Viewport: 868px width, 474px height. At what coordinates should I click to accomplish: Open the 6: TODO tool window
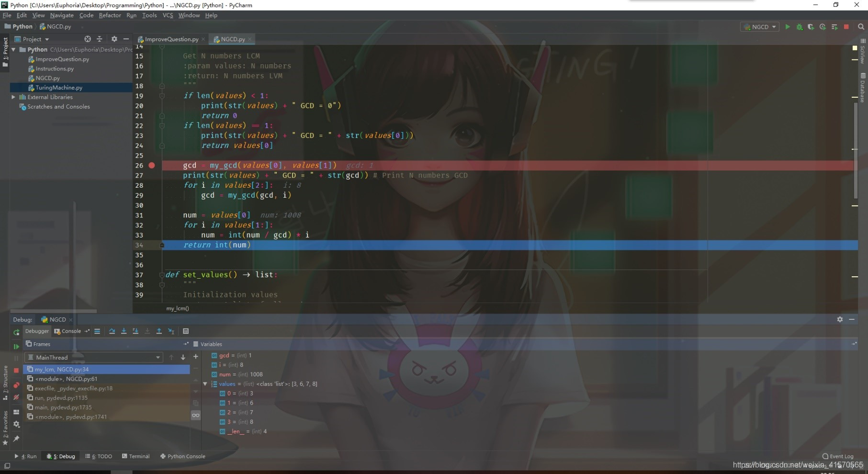(x=99, y=456)
